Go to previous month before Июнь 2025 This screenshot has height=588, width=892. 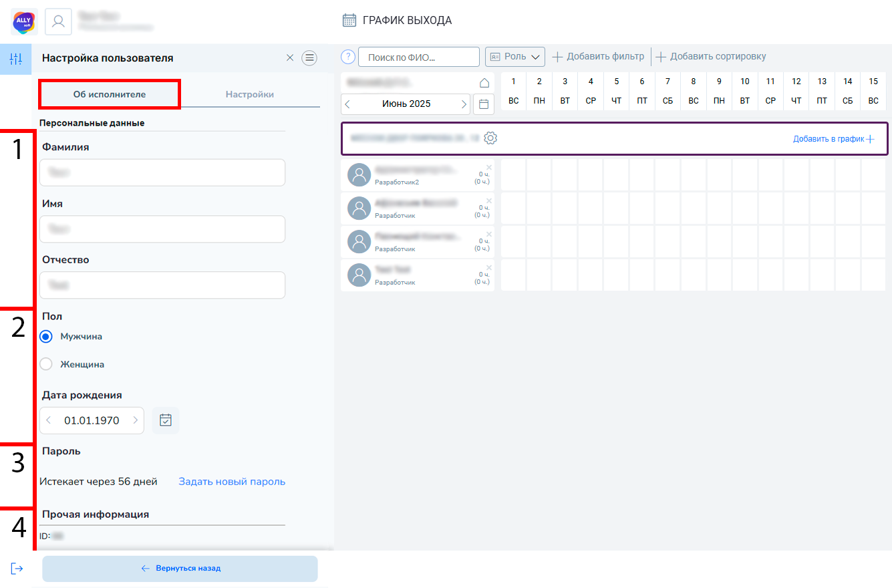point(347,104)
